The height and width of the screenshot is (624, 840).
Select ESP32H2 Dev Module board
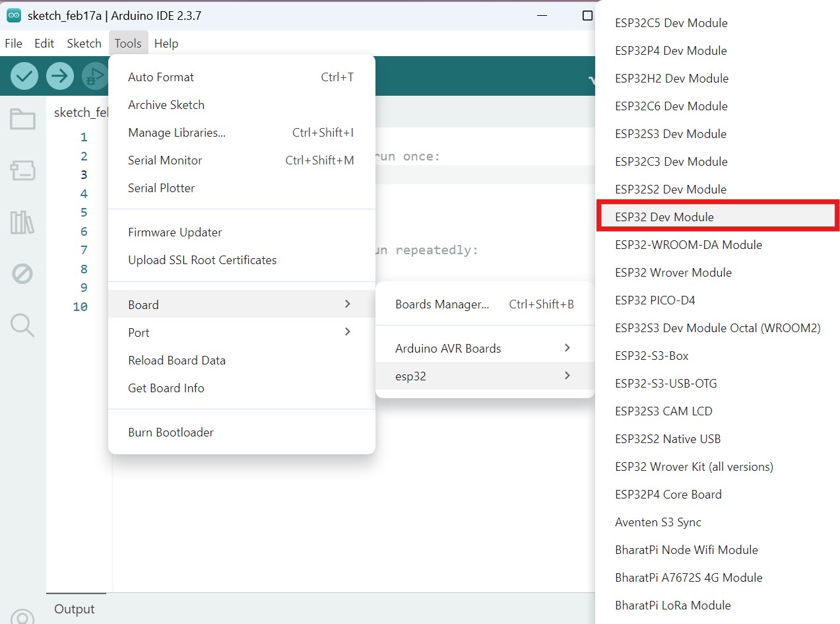(x=717, y=79)
